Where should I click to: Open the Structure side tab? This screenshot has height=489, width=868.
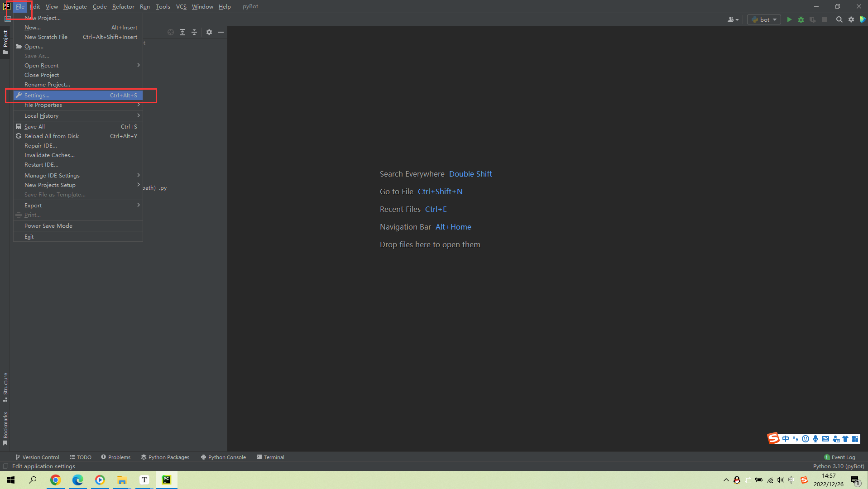click(5, 387)
